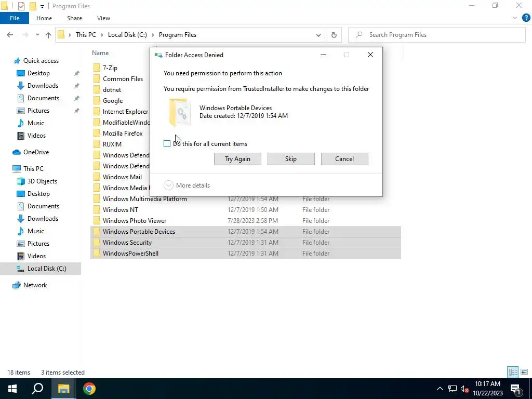Open Music under This PC
The image size is (532, 399).
click(36, 231)
